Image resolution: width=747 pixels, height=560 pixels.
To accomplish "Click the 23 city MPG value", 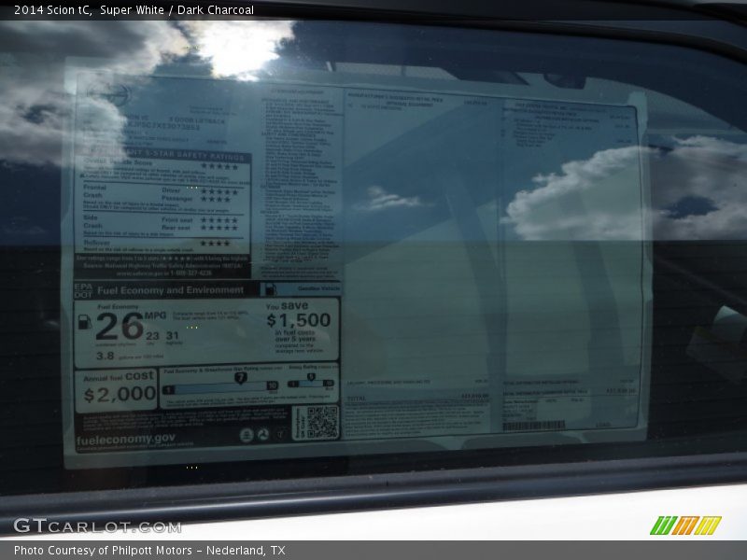I will pyautogui.click(x=152, y=336).
